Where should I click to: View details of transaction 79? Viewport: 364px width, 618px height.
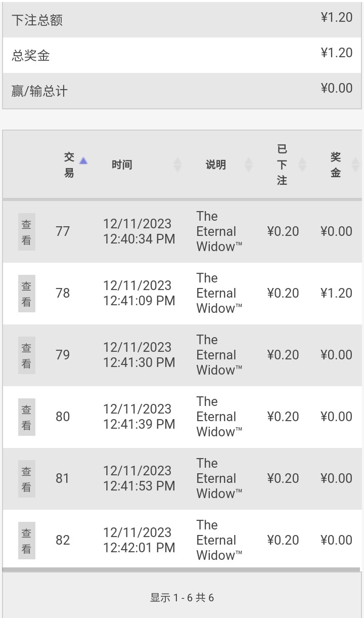pos(26,355)
